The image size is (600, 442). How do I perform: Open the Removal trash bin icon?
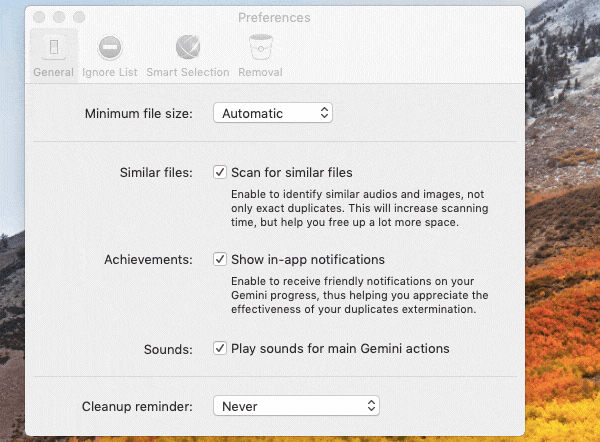tap(261, 47)
